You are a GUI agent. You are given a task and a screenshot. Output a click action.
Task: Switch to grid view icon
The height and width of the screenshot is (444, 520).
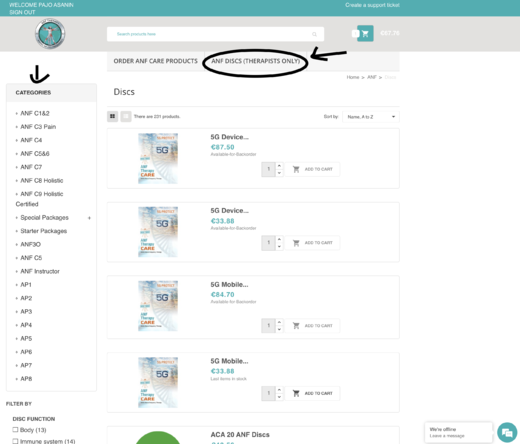(112, 116)
